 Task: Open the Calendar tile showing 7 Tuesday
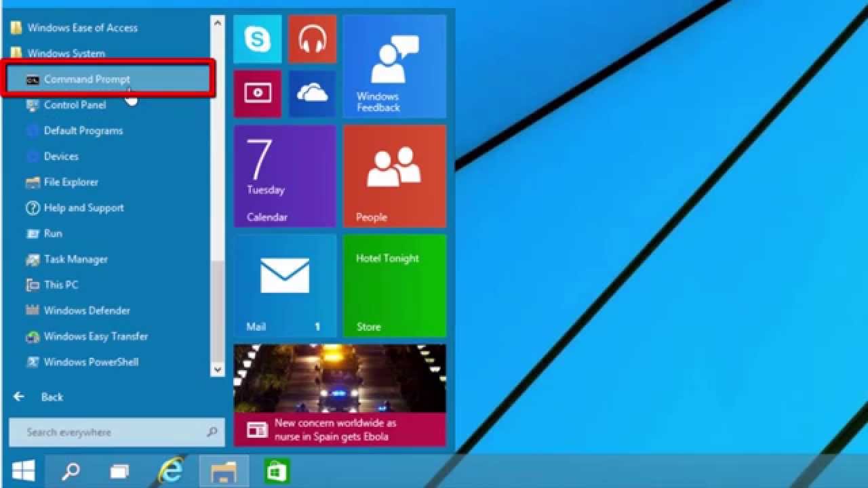click(285, 176)
